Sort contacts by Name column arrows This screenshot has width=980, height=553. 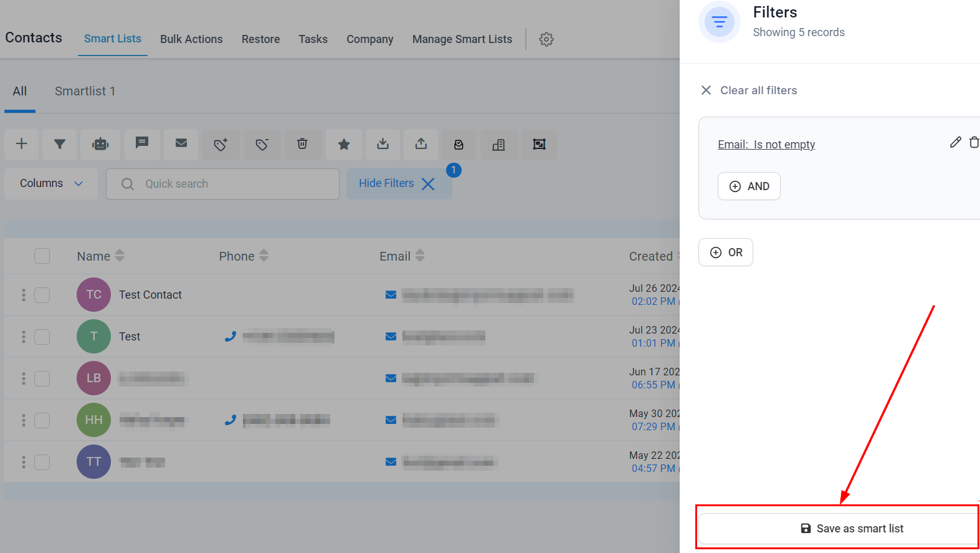[120, 256]
